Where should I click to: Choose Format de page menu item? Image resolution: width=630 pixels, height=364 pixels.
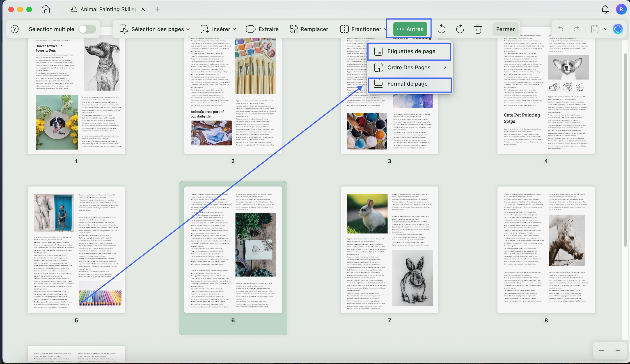click(x=410, y=84)
